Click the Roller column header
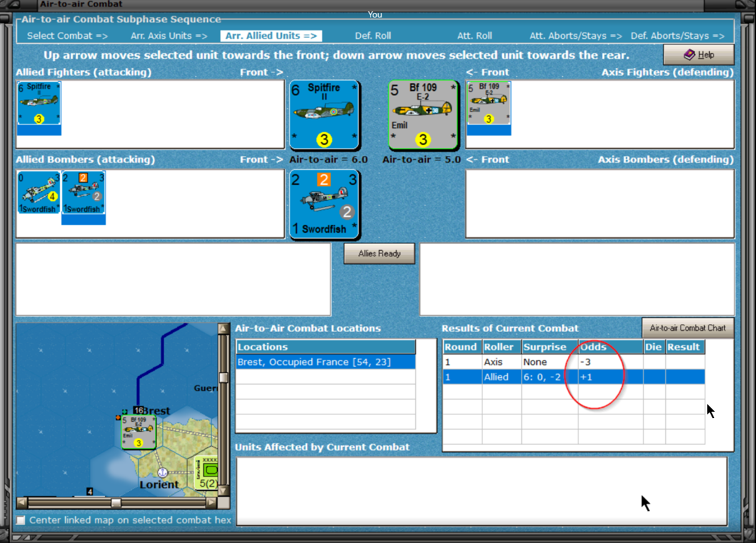The height and width of the screenshot is (543, 756). pyautogui.click(x=501, y=347)
